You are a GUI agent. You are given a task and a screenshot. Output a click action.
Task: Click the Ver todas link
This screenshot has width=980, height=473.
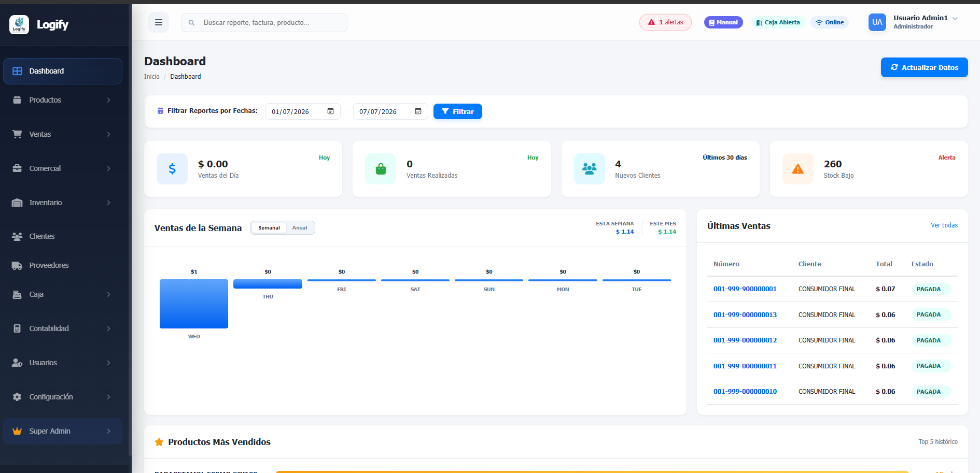944,225
